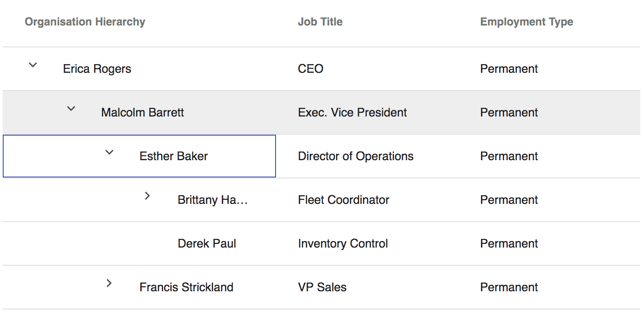Select the Director of Operations cell
This screenshot has width=644, height=314.
point(356,156)
